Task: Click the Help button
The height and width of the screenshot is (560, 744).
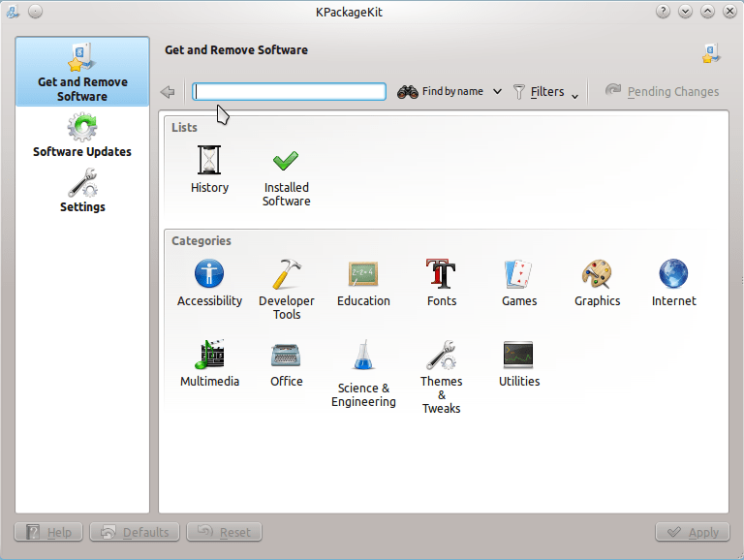Action: (x=48, y=532)
